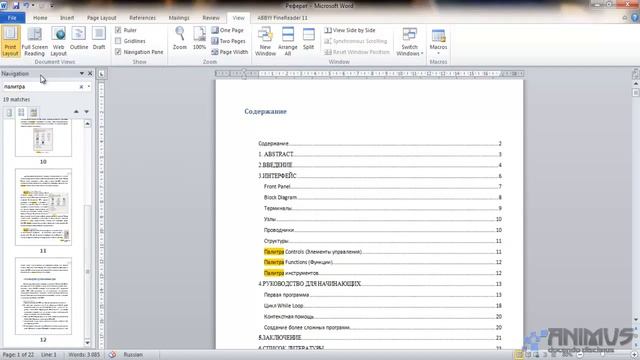The image size is (640, 360).
Task: Close the Navigation pane
Action: click(90, 73)
